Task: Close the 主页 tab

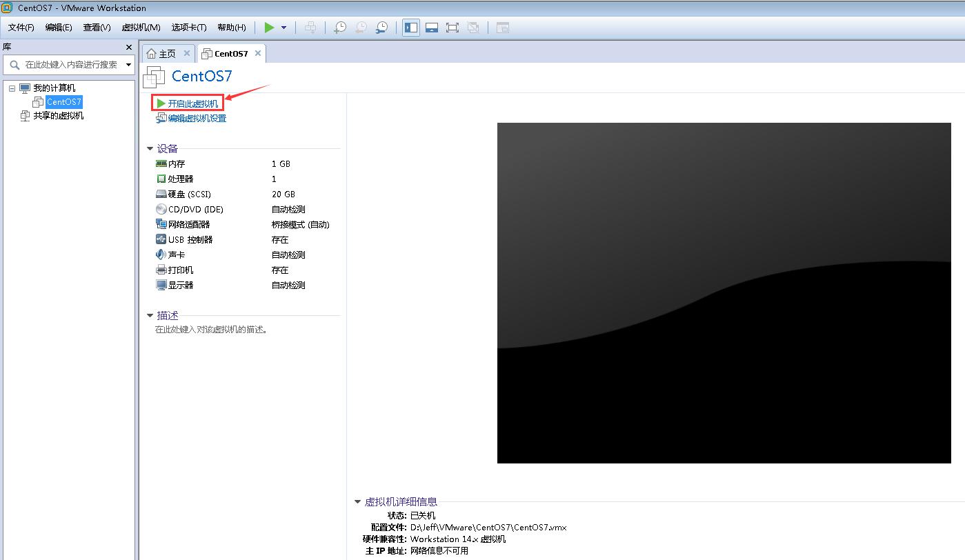Action: click(187, 53)
